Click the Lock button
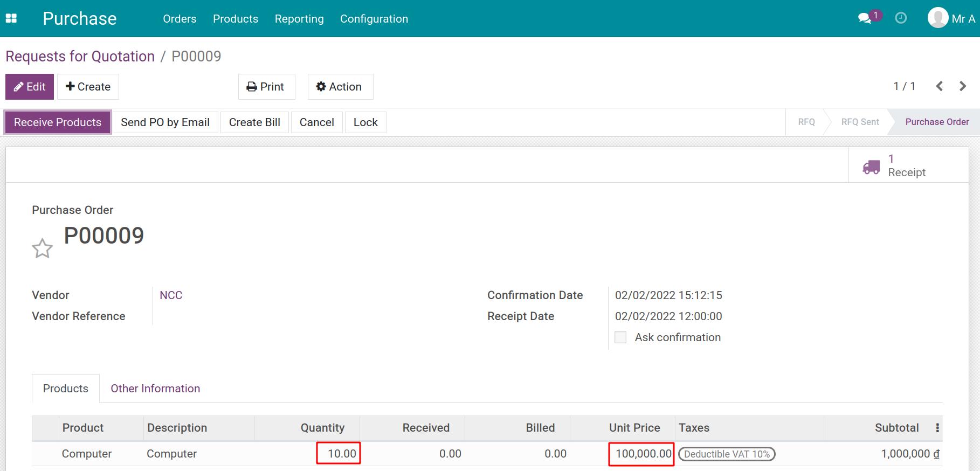 [365, 122]
